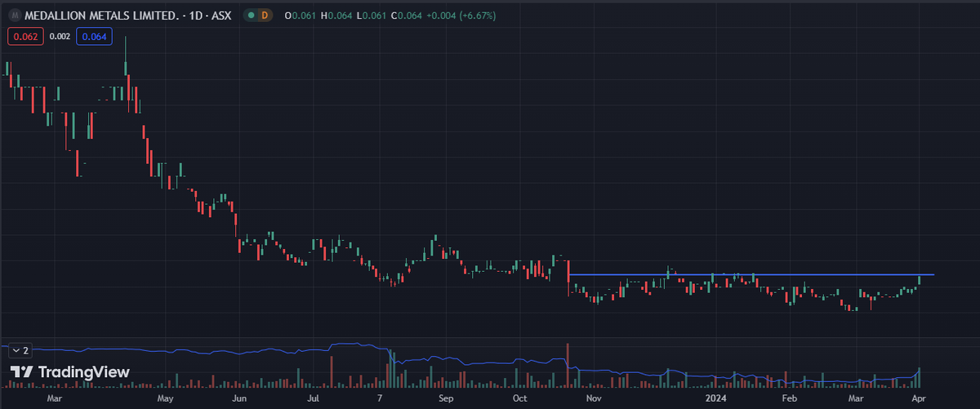Expand the indicator legend chevron labeled 2
980x409 pixels.
20,350
